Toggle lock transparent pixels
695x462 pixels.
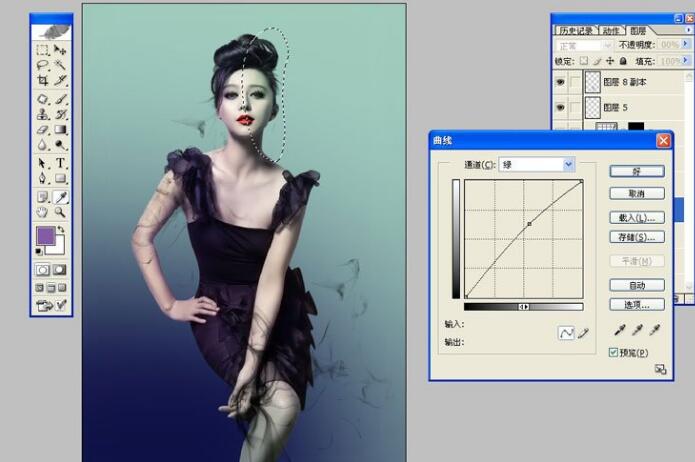584,61
